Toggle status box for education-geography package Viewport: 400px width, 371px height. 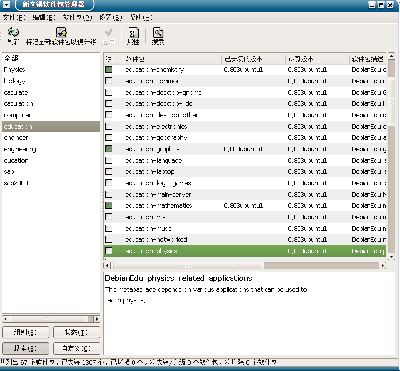pyautogui.click(x=109, y=138)
